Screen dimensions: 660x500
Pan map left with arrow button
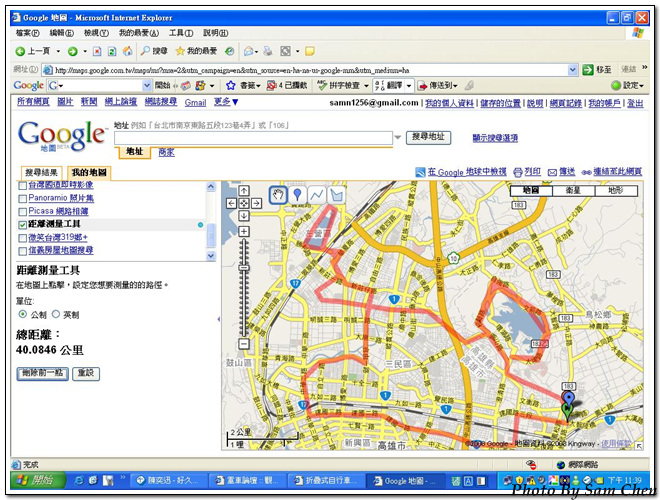coord(232,204)
